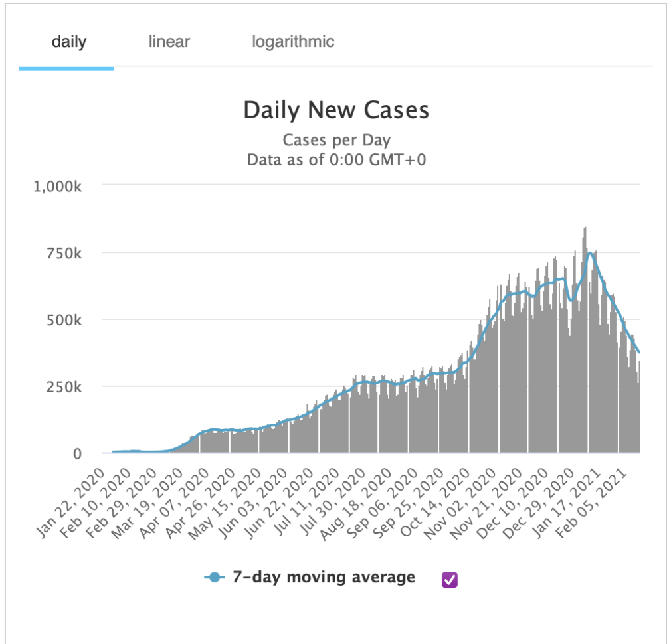Click the "Cases per Day" subtitle
667x644 pixels.
[336, 141]
